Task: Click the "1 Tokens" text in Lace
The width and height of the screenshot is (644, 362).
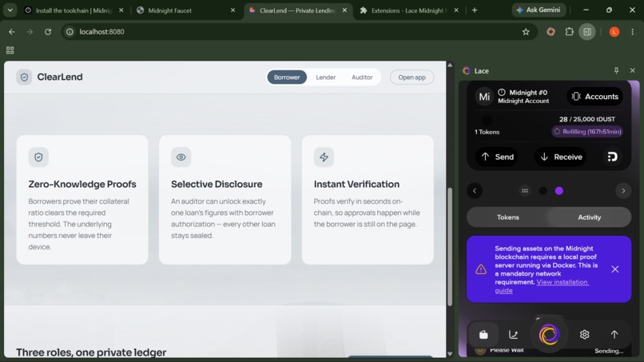Action: 487,132
